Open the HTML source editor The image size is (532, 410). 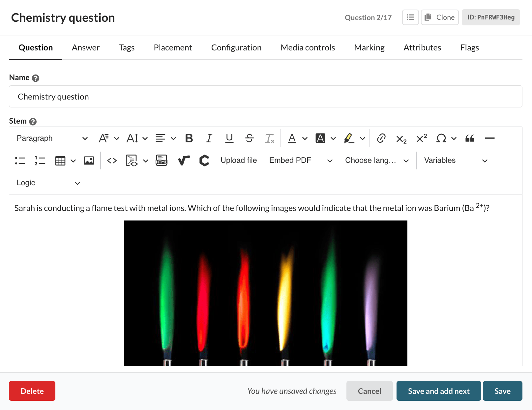click(161, 161)
